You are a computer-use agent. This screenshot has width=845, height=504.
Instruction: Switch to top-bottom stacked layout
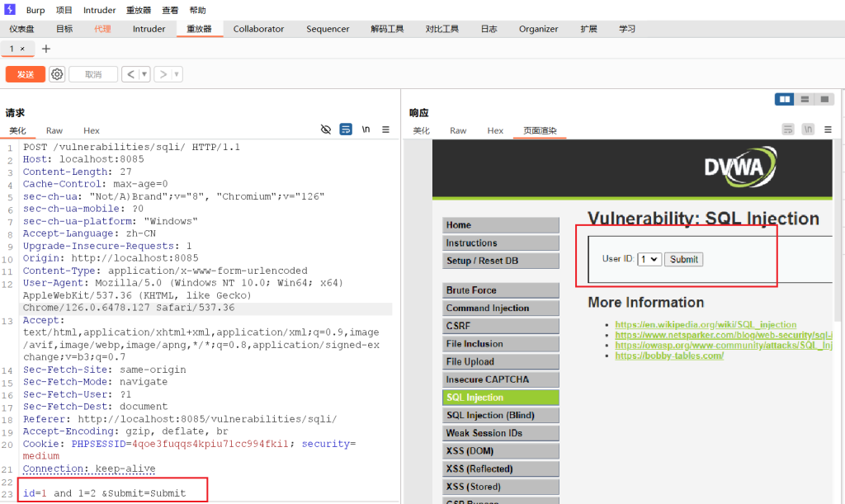[805, 99]
